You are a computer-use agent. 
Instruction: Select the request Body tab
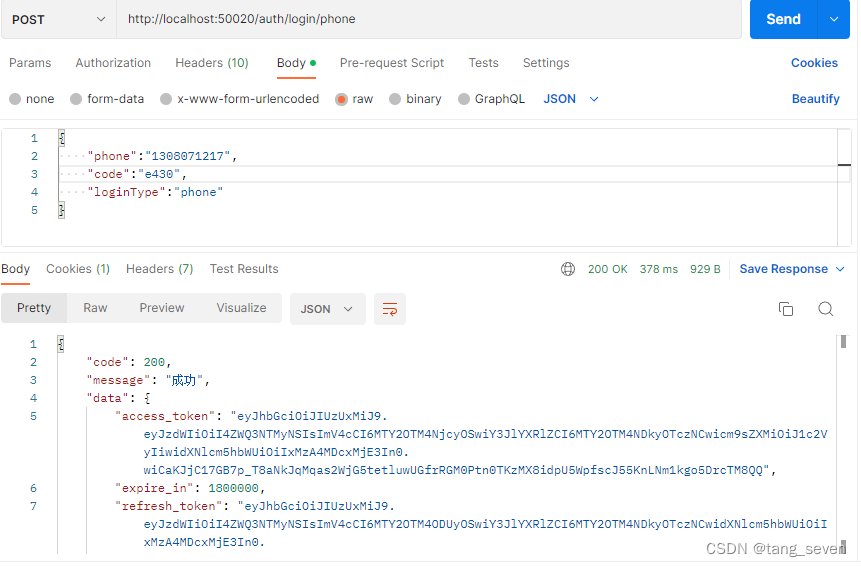296,63
